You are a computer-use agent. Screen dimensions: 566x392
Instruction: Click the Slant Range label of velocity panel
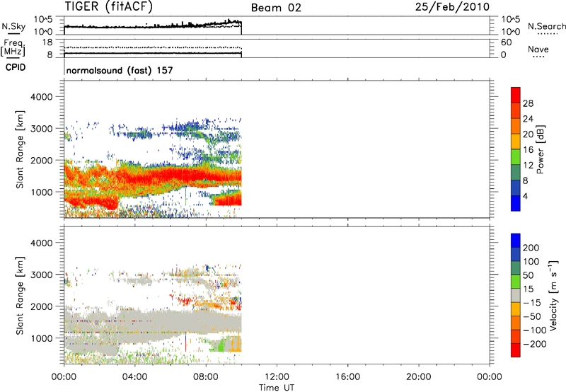coord(20,295)
